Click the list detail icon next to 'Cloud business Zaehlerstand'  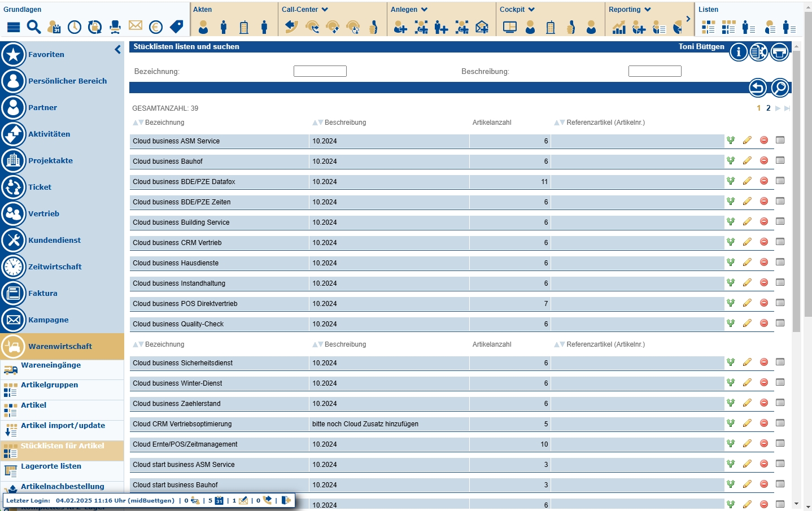coord(780,403)
